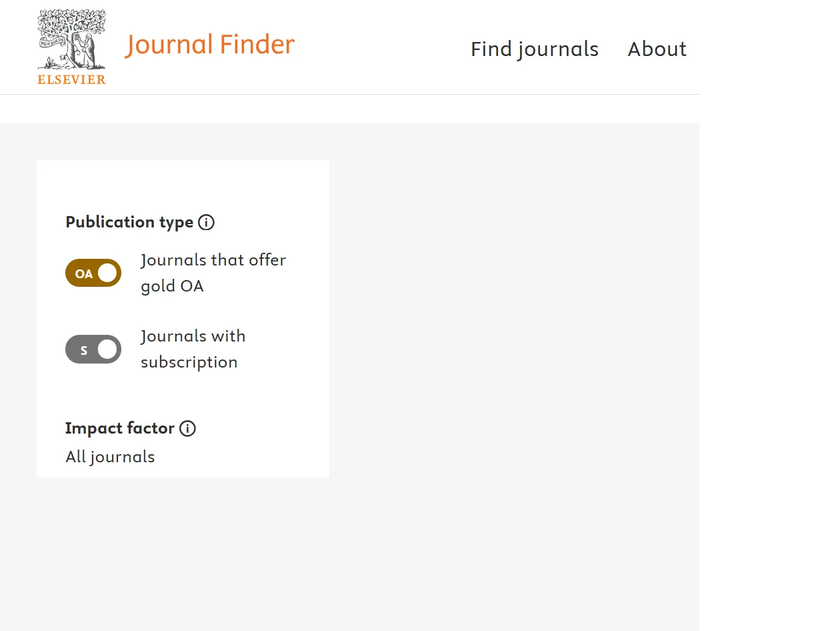Click the OA badge on the gold toggle
This screenshot has width=840, height=631.
tap(84, 273)
